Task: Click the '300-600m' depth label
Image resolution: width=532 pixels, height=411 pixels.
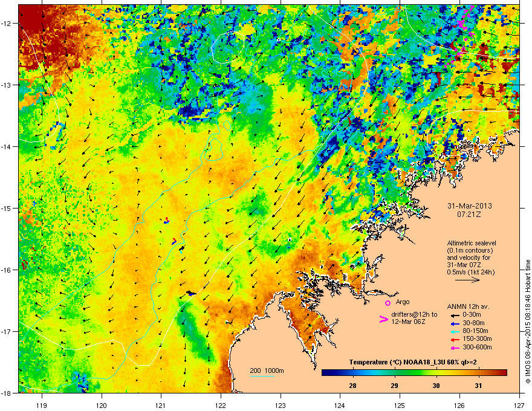Action: (x=477, y=348)
